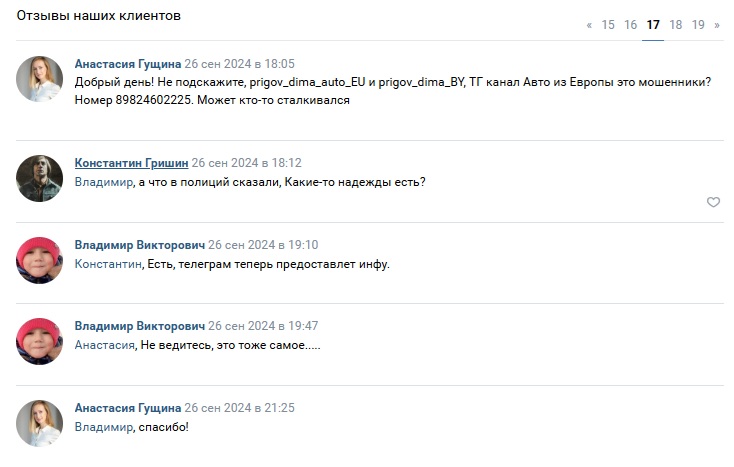Image resolution: width=734 pixels, height=467 pixels.
Task: Open page 16 of reviews
Action: [630, 25]
